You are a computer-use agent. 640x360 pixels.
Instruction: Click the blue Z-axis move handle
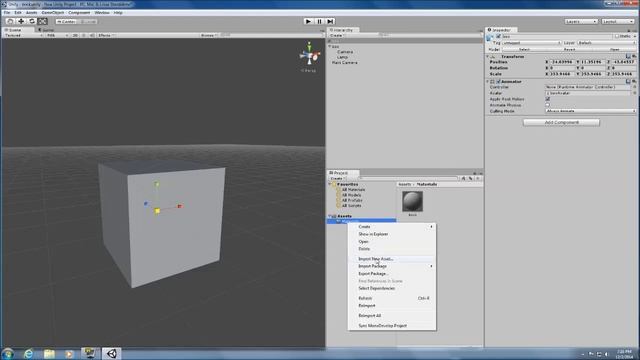146,203
